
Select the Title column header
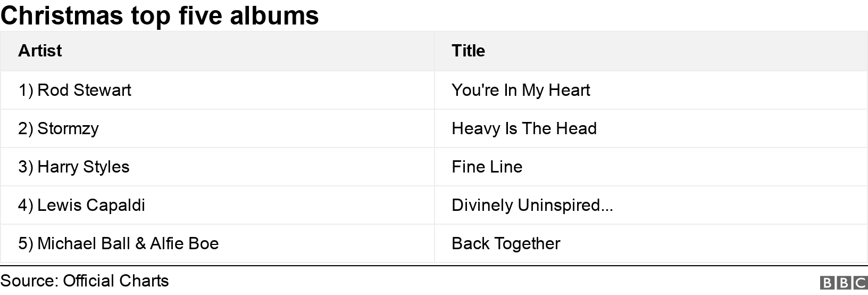click(x=468, y=51)
